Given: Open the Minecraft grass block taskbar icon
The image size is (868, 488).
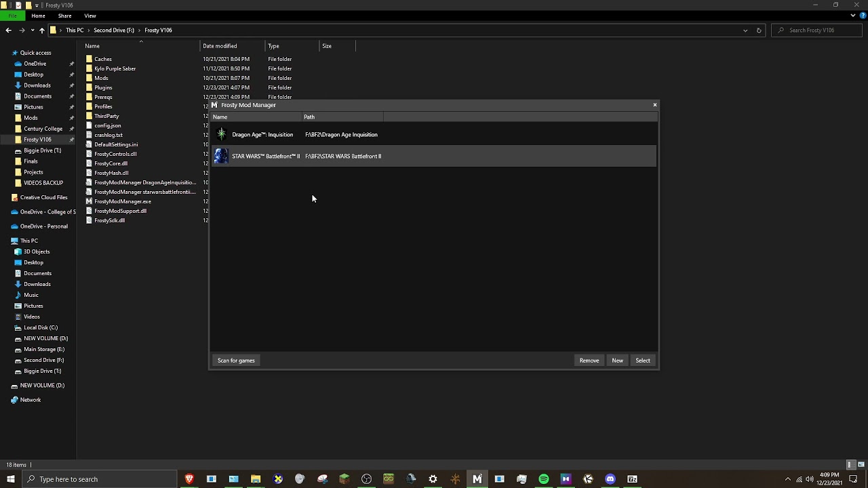Looking at the screenshot, I should pos(344,479).
